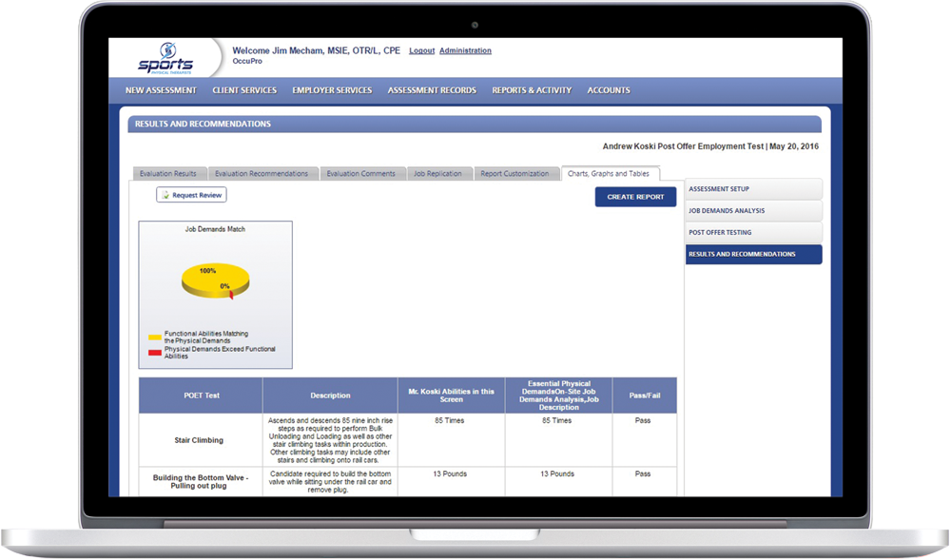Open the Reports & Activity menu
The width and height of the screenshot is (951, 560).
click(532, 90)
